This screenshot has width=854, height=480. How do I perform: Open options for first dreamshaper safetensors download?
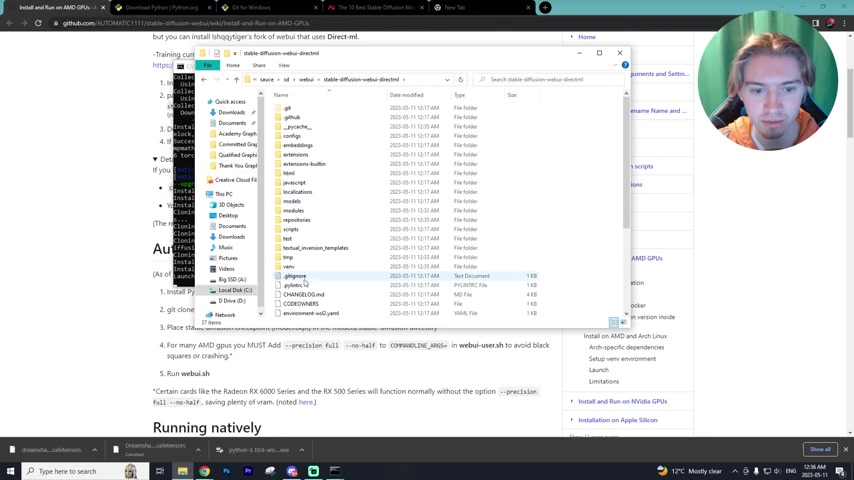pos(94,450)
